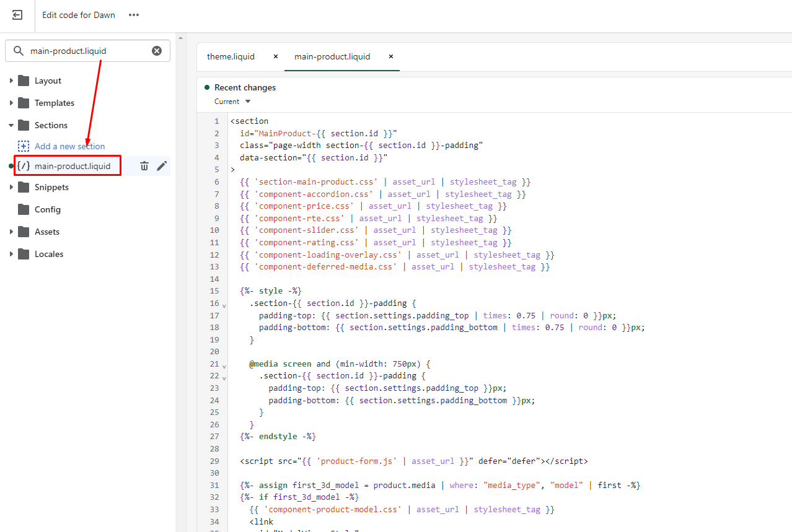Click the Locales folder icon
792x532 pixels.
point(24,254)
